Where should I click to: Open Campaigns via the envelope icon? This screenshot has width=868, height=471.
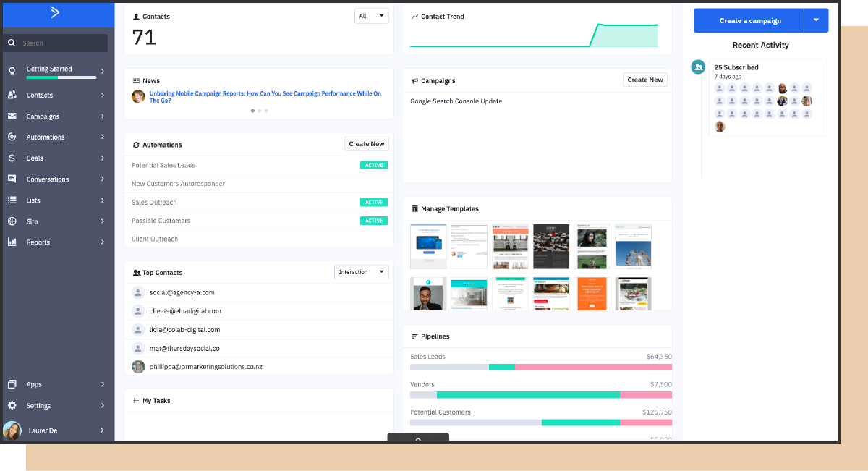point(13,116)
